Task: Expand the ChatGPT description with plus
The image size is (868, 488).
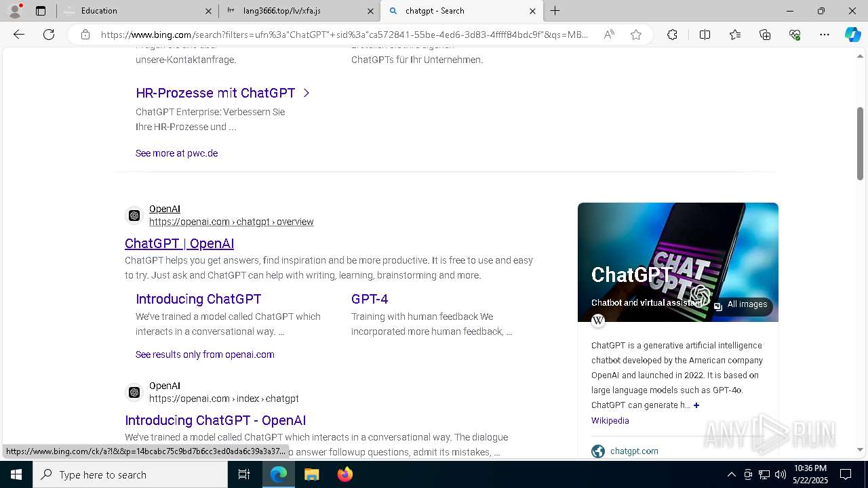Action: [x=696, y=405]
